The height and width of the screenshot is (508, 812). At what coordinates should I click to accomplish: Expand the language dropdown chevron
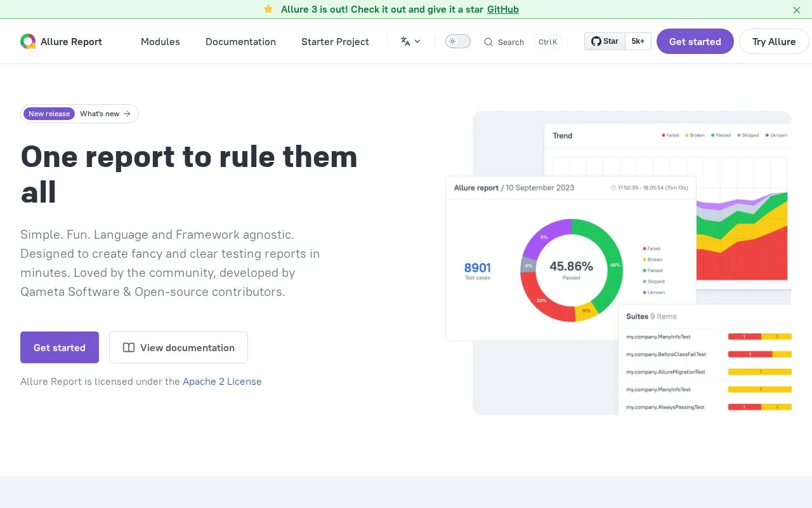[x=417, y=41]
